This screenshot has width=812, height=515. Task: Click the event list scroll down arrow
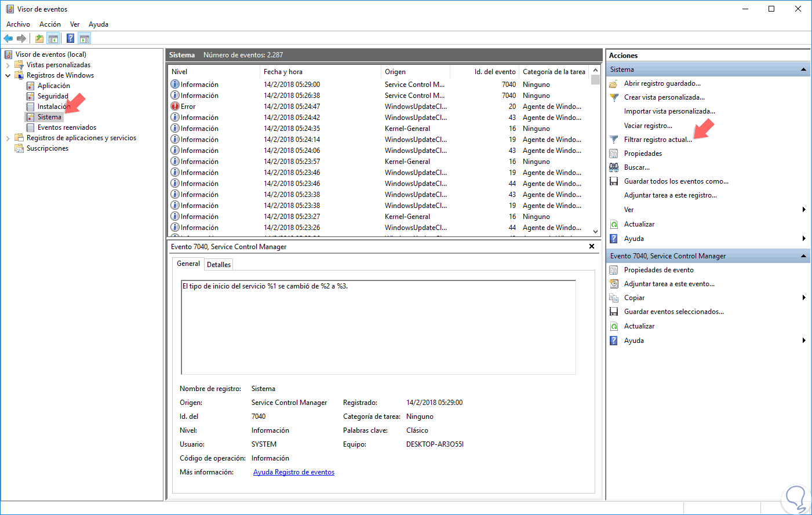pos(595,232)
